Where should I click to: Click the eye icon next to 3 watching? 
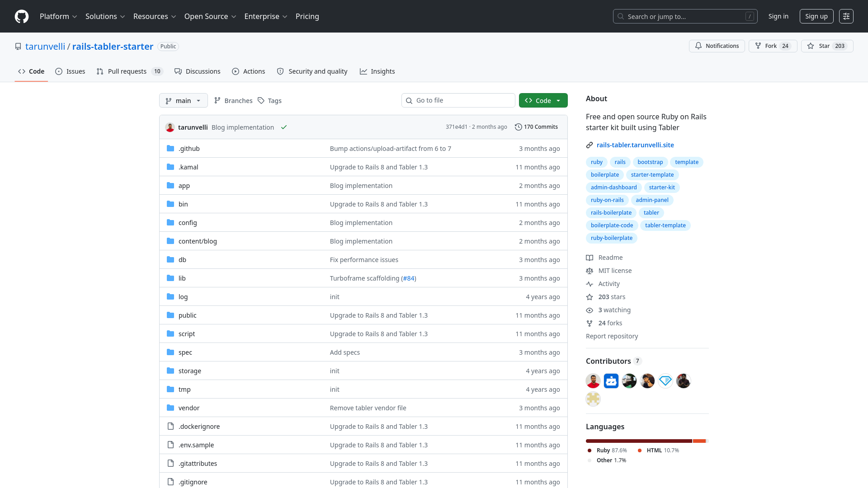pyautogui.click(x=590, y=310)
